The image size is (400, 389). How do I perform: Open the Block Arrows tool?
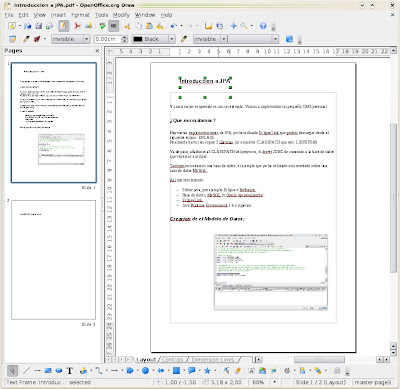(161, 370)
